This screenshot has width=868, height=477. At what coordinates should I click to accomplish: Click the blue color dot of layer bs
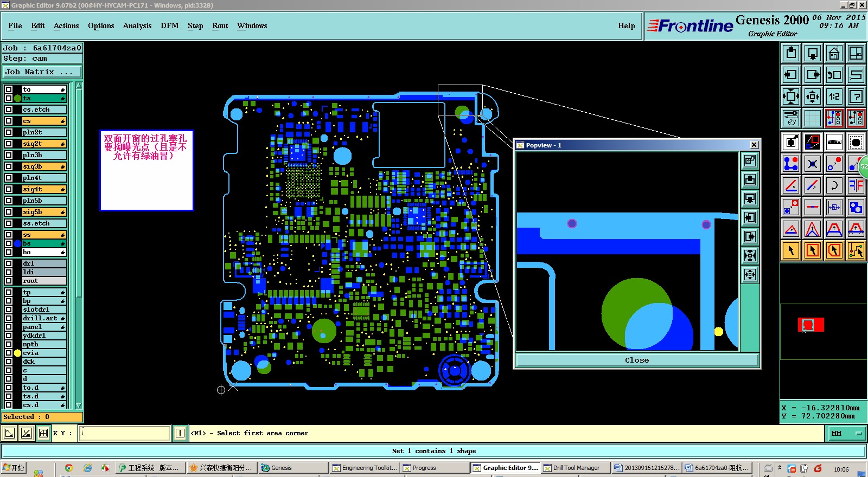(18, 243)
